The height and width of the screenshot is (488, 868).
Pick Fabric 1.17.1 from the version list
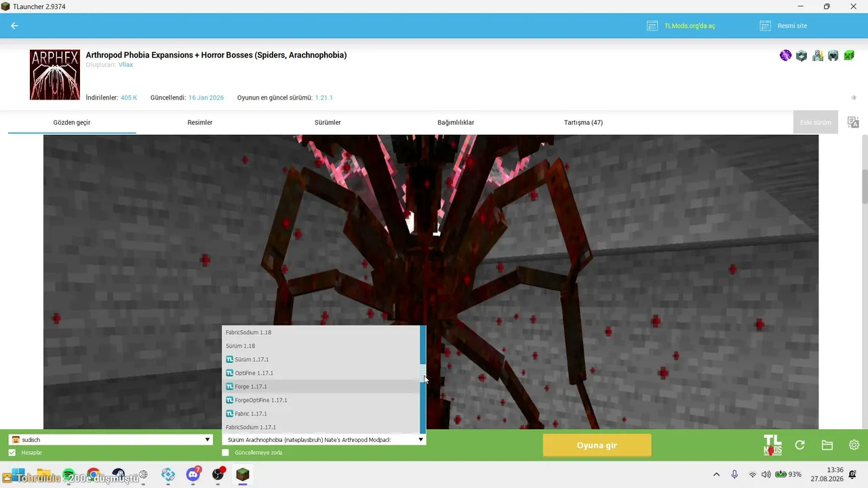pos(321,413)
